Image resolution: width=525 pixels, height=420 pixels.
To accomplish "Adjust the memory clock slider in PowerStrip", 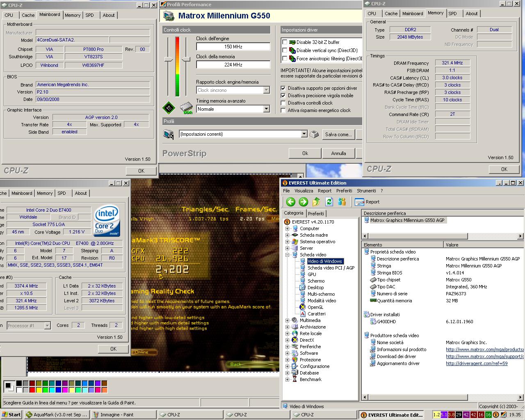I will point(186,59).
